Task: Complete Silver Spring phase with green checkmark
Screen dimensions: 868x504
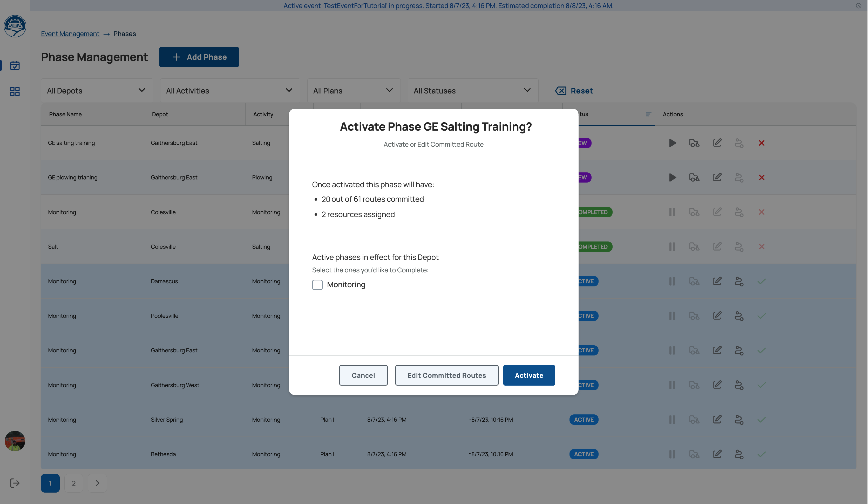Action: 762,420
